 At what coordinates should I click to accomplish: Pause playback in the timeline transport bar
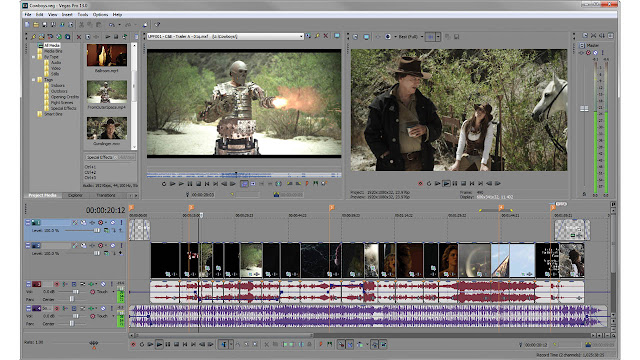pyautogui.click(x=168, y=344)
